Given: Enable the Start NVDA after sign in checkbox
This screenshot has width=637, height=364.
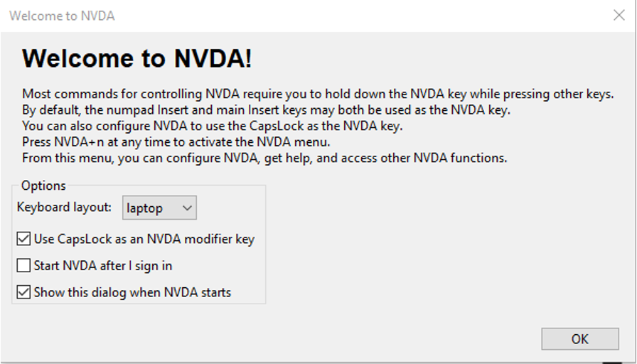Looking at the screenshot, I should pos(23,265).
